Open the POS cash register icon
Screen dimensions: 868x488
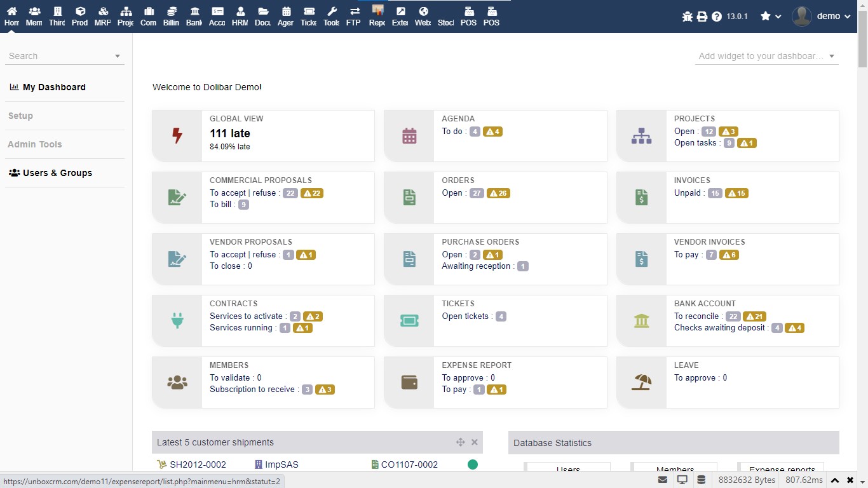click(468, 16)
